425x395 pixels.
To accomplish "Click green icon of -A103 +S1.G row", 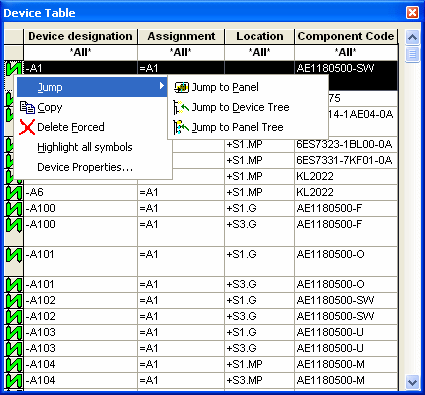I will [x=14, y=332].
